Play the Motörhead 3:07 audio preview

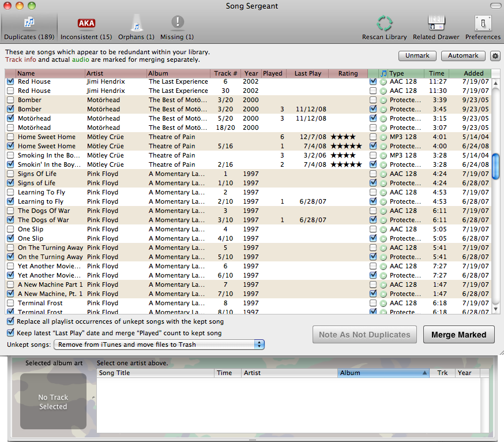[x=383, y=128]
